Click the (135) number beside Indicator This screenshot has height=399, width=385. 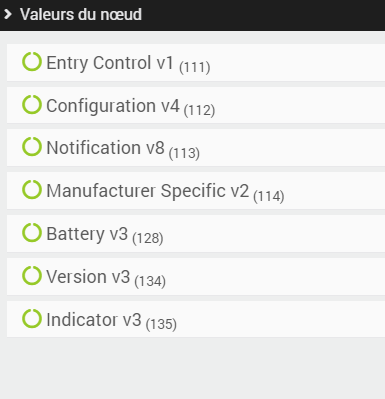pos(161,324)
